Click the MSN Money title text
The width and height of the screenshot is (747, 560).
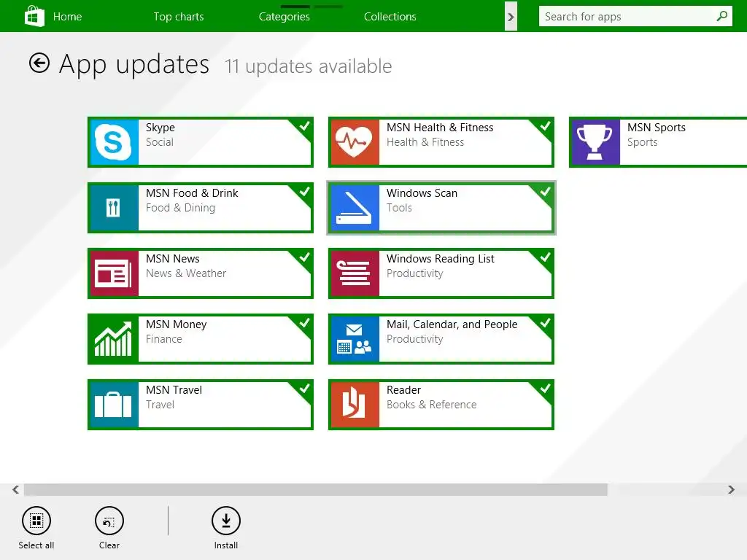pyautogui.click(x=177, y=324)
